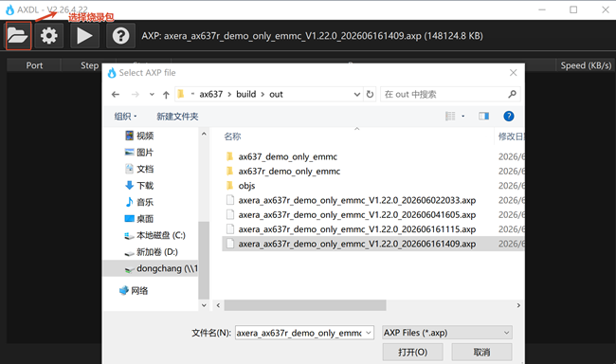616x364 pixels.
Task: Select the file ending 202606041605.axp
Action: [356, 215]
